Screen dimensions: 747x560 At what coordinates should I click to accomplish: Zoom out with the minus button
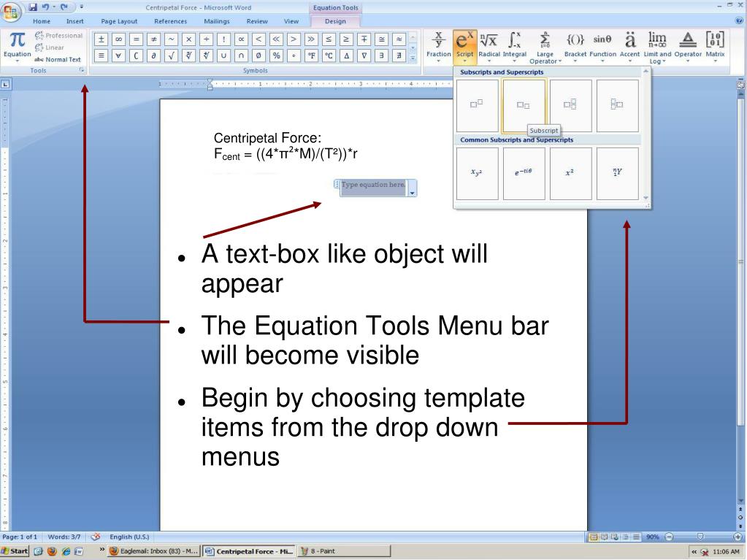[669, 537]
